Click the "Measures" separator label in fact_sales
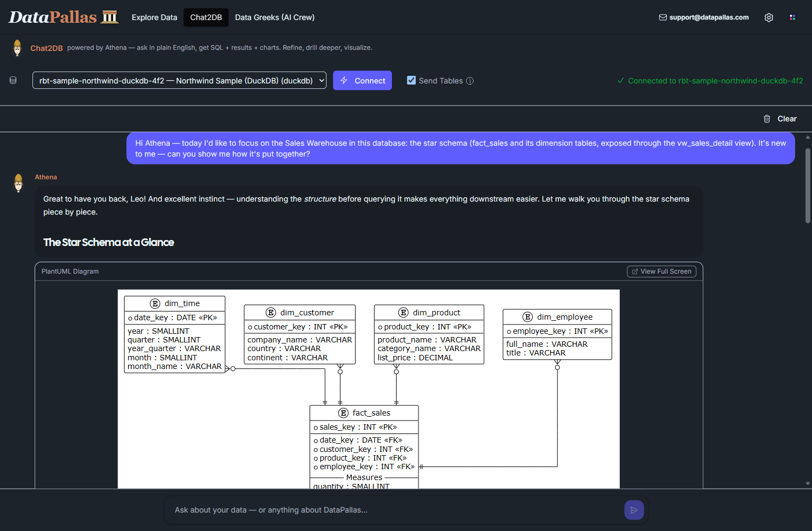Image resolution: width=812 pixels, height=531 pixels. [364, 477]
